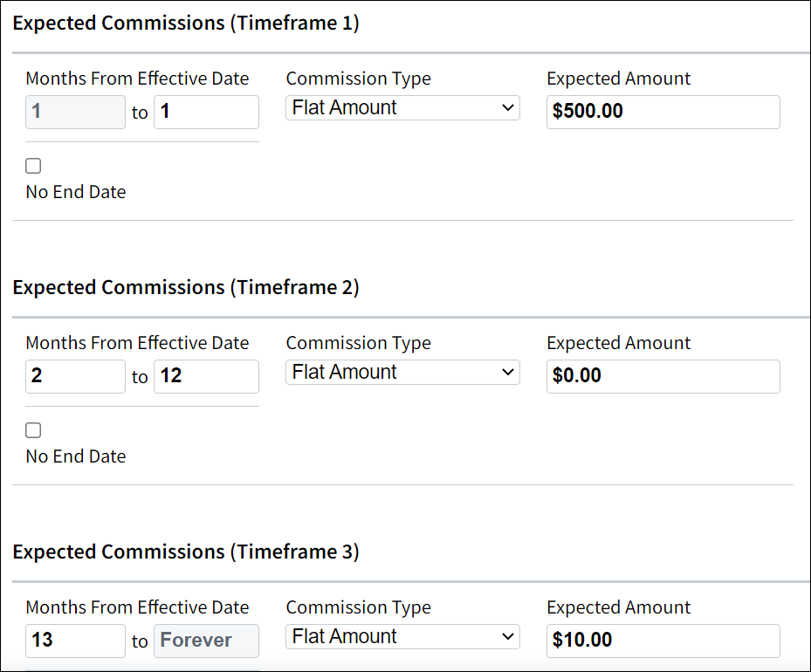Select the $0.00 Expected Amount field
The height and width of the screenshot is (672, 811).
[x=663, y=376]
